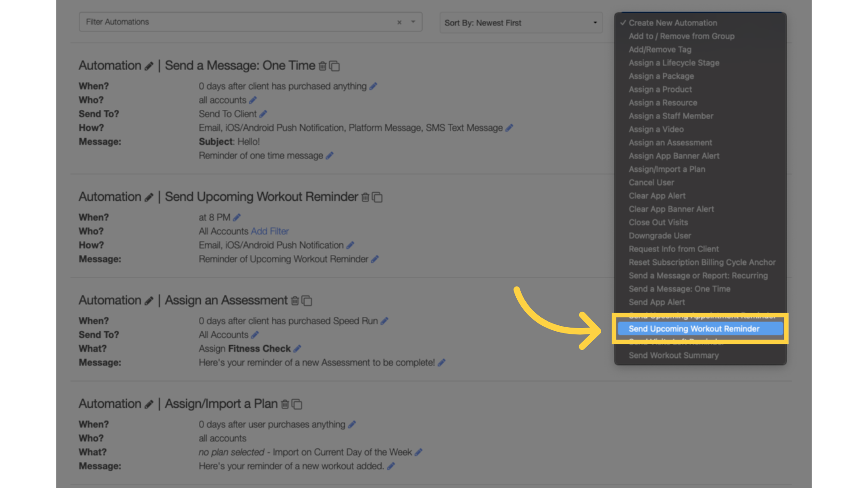Edit name of Send Upcoming Workout Reminder automation
868x488 pixels.
click(x=149, y=198)
